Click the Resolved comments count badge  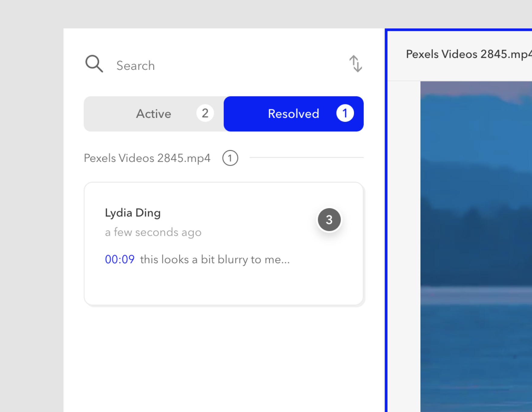[345, 113]
